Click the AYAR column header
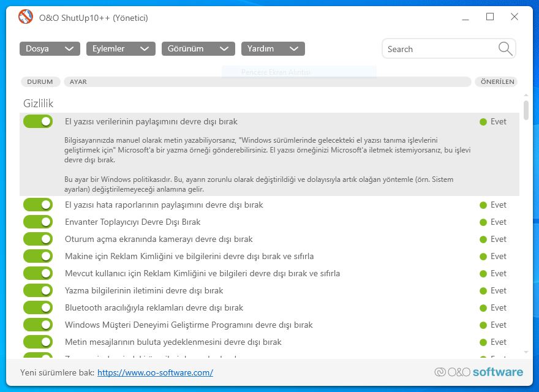The width and height of the screenshot is (539, 392). coord(268,82)
